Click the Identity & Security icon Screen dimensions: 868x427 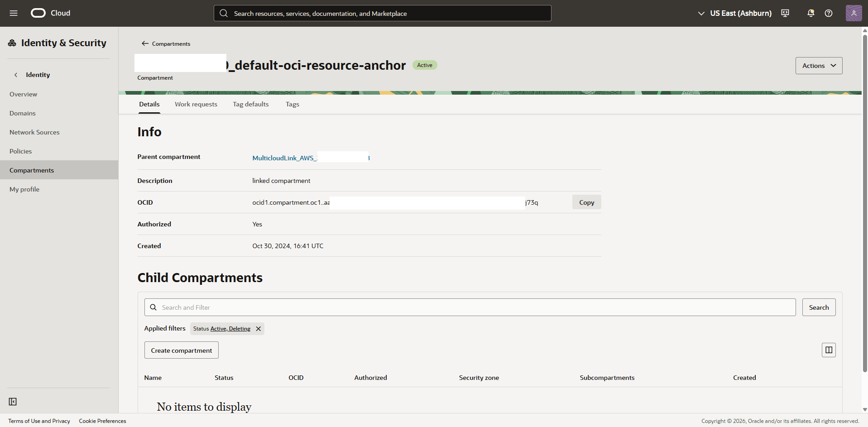pos(12,43)
